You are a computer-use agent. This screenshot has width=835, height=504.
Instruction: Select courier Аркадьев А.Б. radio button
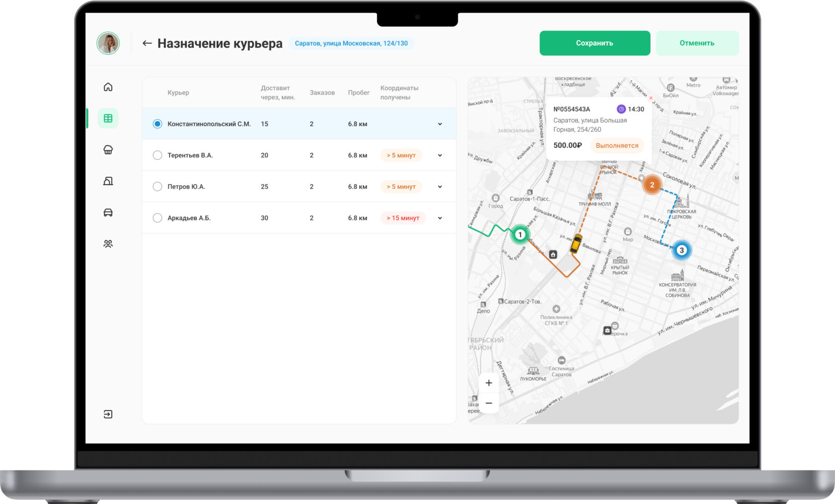click(x=157, y=218)
